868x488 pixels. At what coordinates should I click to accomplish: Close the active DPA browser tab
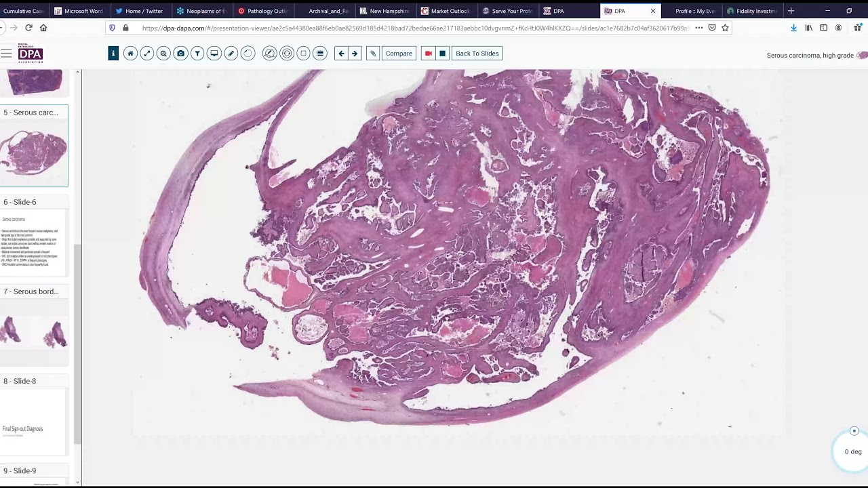(x=653, y=11)
